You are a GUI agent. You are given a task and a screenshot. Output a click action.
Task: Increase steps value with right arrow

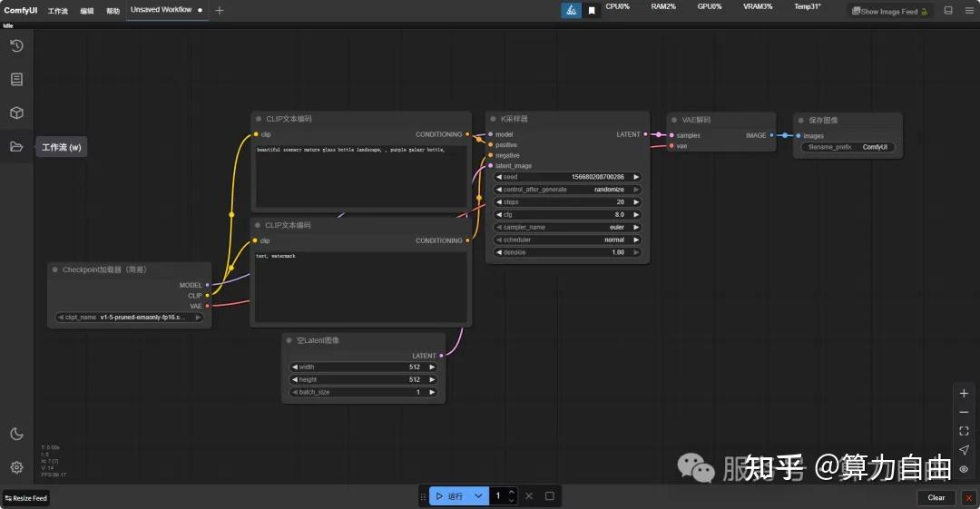coord(636,202)
